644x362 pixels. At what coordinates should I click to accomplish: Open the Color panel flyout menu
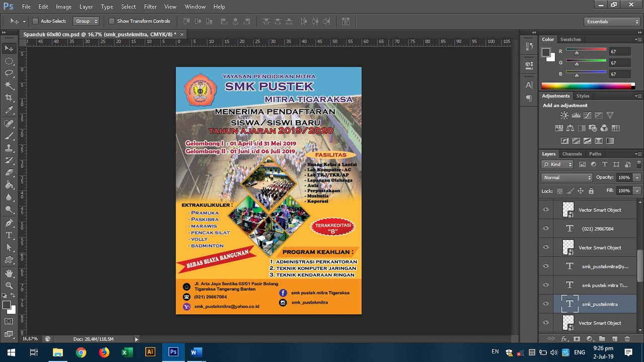637,39
